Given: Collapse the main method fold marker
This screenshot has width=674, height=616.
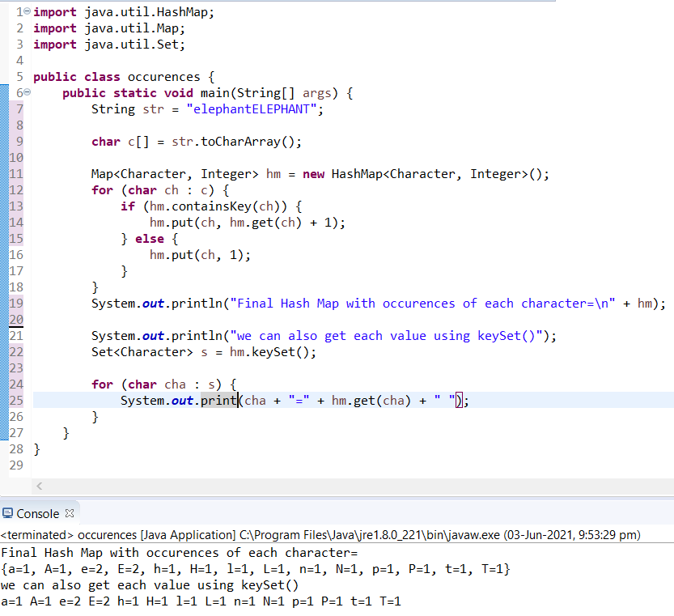Looking at the screenshot, I should click(x=27, y=92).
